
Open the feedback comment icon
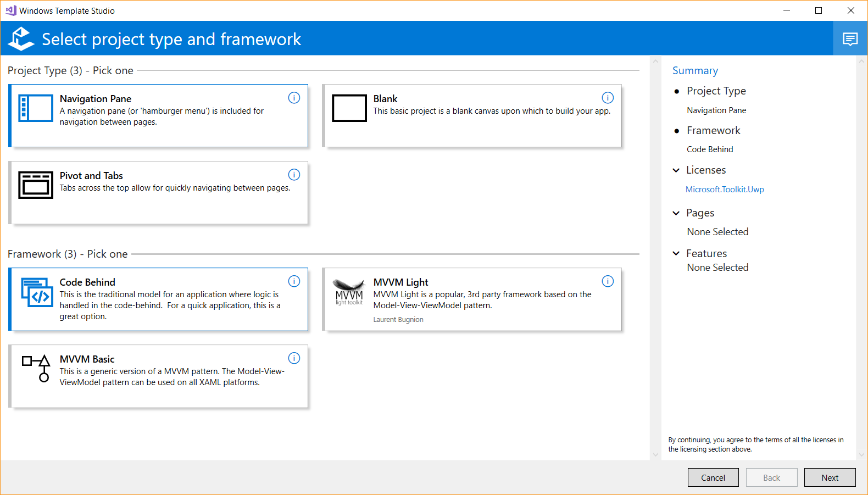[x=850, y=39]
